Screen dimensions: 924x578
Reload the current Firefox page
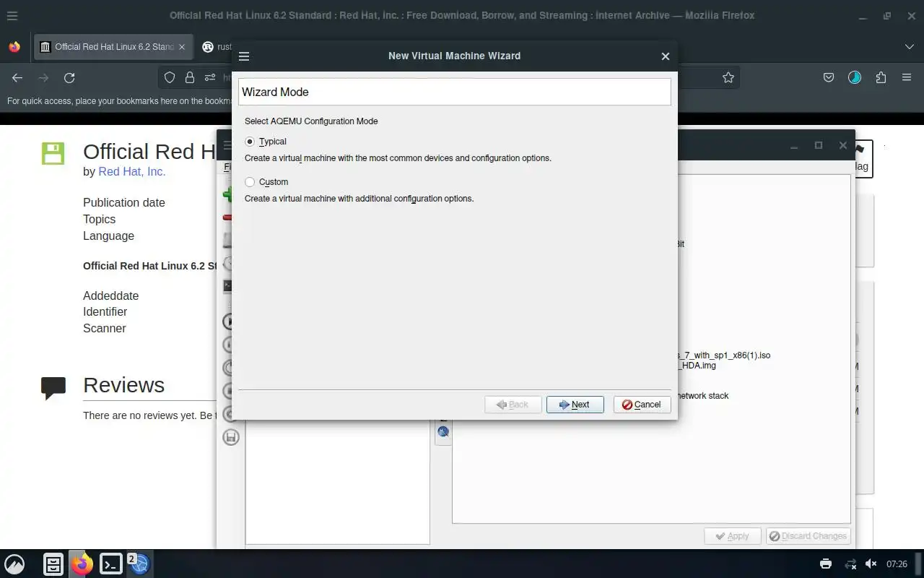(x=69, y=78)
